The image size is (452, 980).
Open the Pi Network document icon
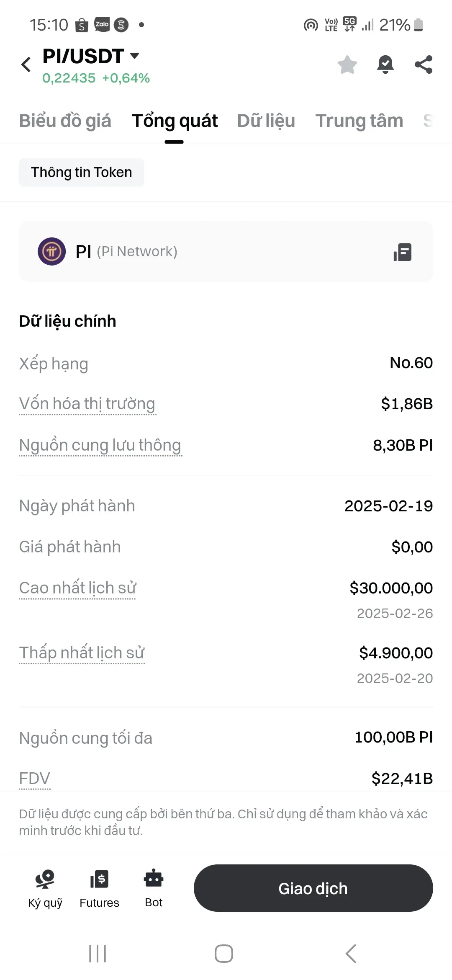coord(403,252)
